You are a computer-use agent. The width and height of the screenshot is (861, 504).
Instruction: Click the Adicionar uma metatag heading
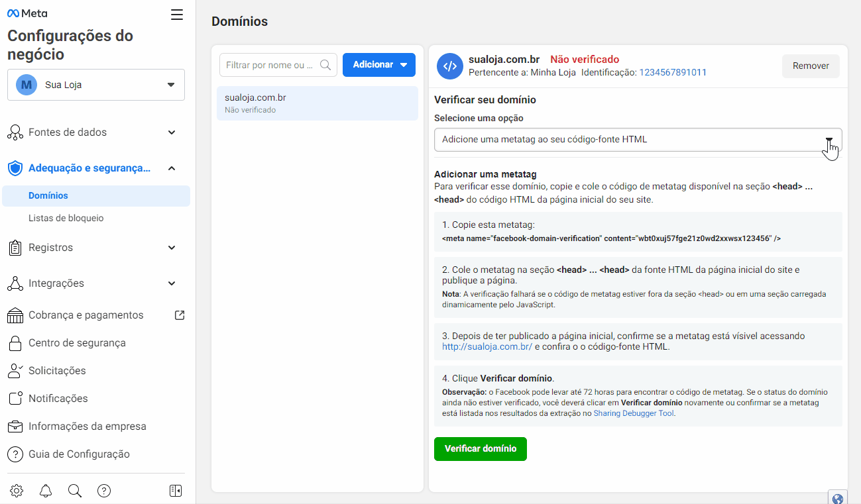[485, 175]
